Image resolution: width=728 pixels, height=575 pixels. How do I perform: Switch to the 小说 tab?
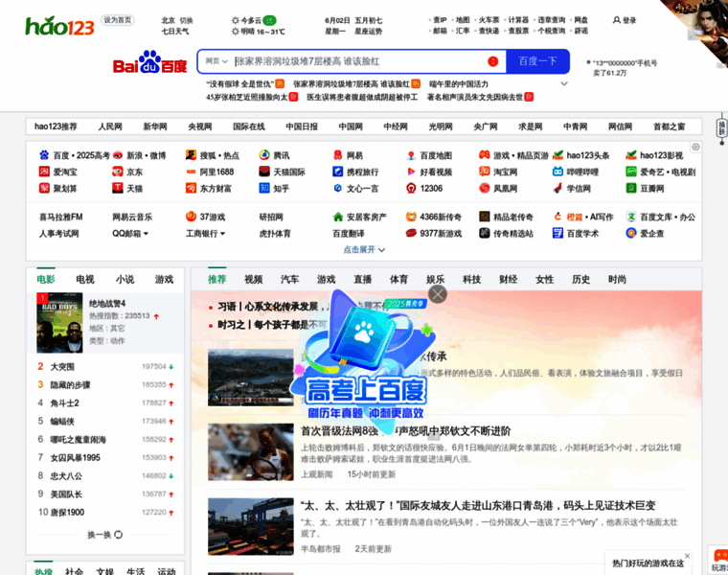[x=125, y=279]
